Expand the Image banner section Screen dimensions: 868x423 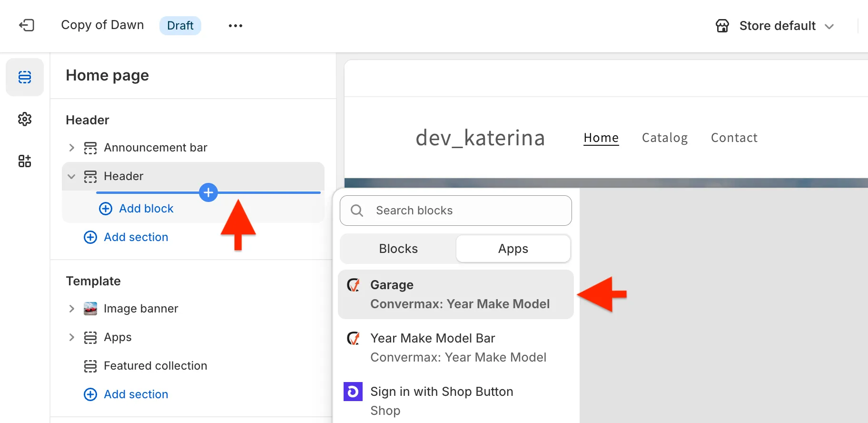72,309
